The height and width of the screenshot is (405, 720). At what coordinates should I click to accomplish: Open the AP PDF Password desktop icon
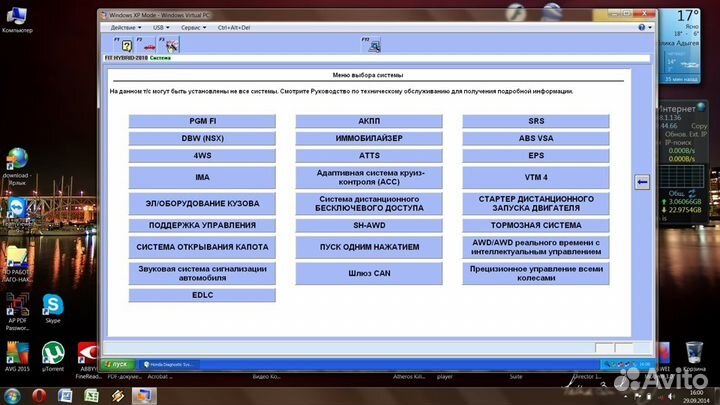coord(17,312)
